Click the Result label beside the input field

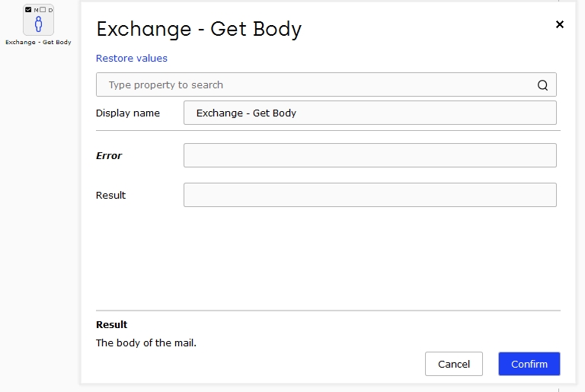coord(110,195)
